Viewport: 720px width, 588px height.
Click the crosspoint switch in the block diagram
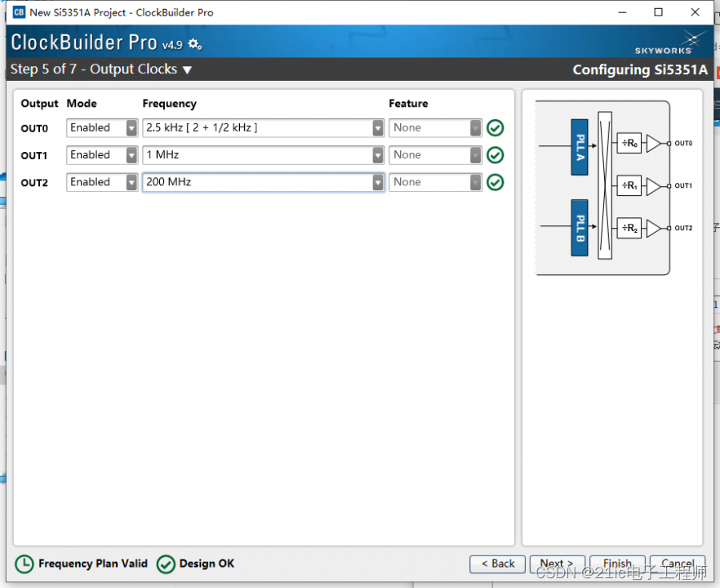click(605, 185)
